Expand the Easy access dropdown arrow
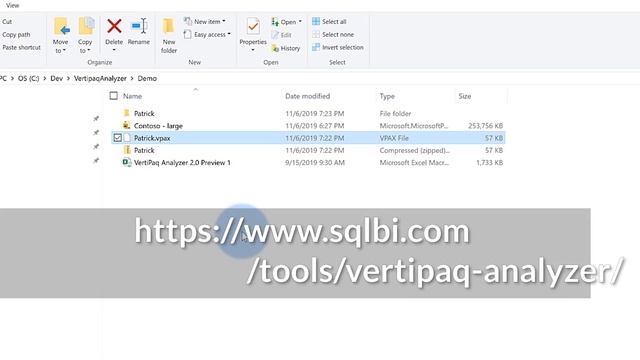 point(229,34)
